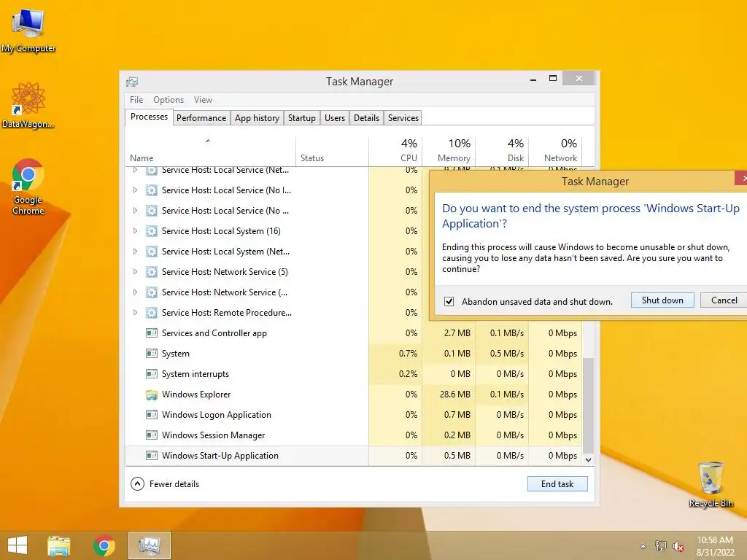Sort processes by Network column
747x560 pixels.
point(555,152)
